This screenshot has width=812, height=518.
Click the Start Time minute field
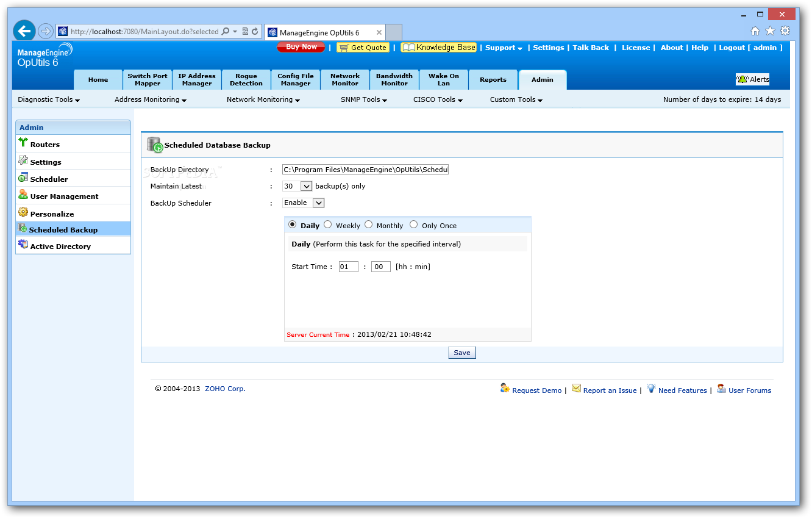coord(380,267)
